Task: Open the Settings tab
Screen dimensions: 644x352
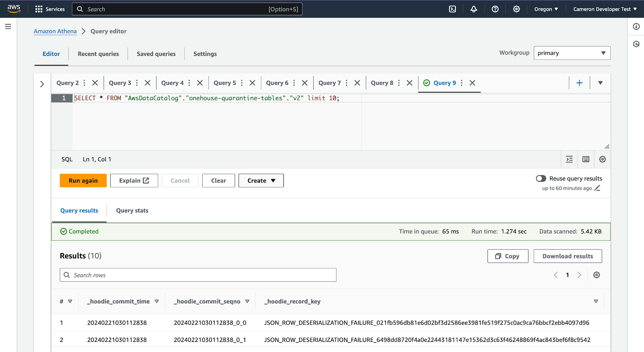Action: point(205,54)
